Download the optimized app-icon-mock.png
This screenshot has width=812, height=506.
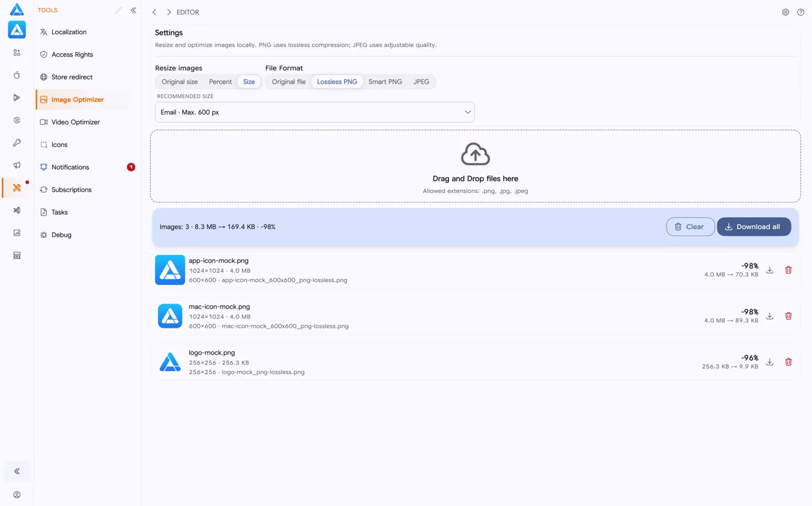770,270
